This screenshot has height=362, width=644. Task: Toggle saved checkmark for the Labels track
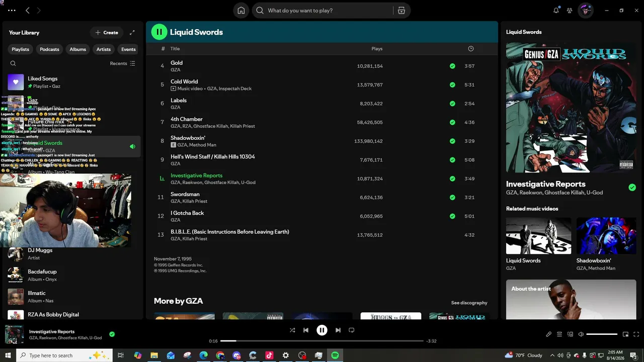452,104
